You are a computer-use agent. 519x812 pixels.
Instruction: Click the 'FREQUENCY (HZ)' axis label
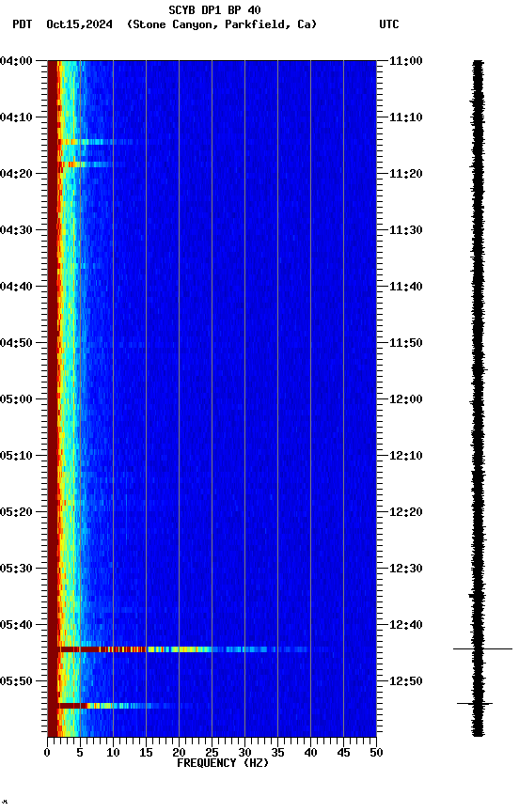pyautogui.click(x=223, y=763)
